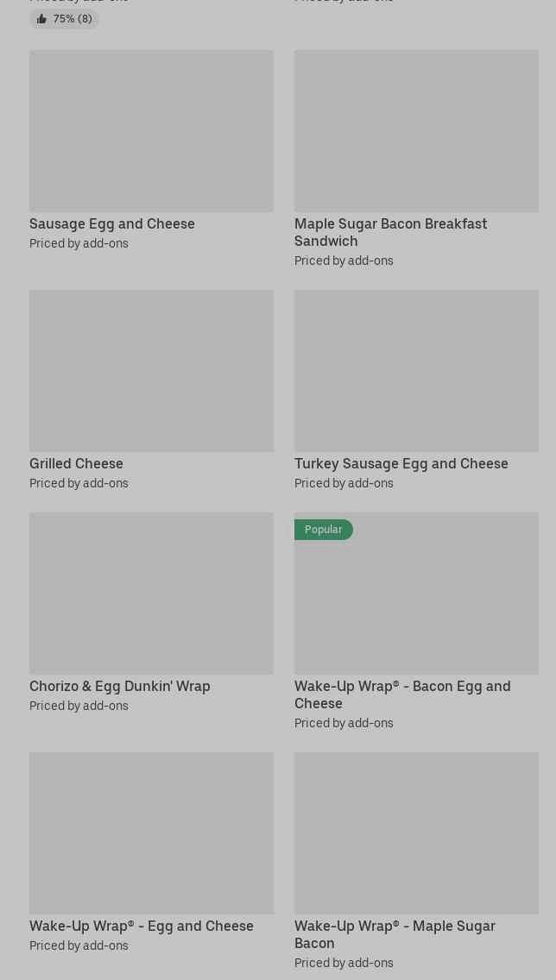Click the thumbs-up 75% rating badge

click(x=64, y=19)
